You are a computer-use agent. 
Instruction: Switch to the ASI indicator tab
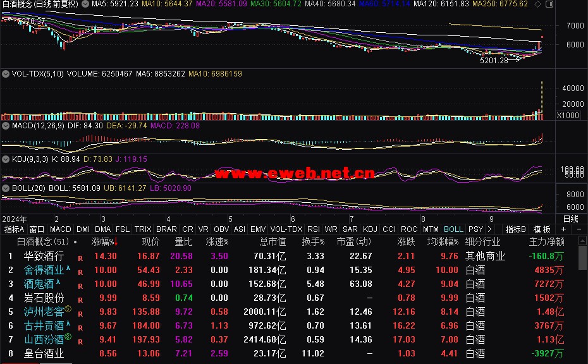[239, 229]
